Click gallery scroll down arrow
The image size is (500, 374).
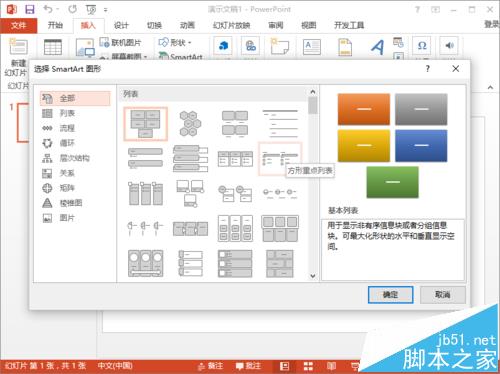coord(313,276)
